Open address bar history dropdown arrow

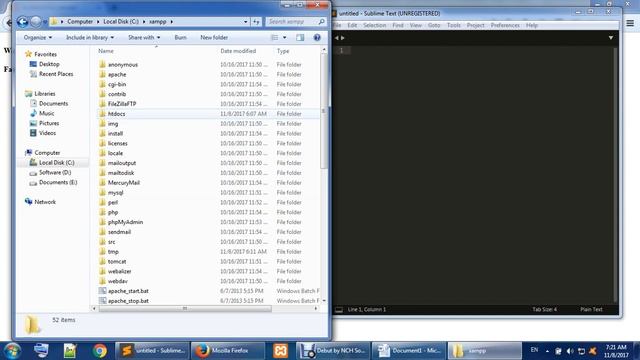click(245, 22)
